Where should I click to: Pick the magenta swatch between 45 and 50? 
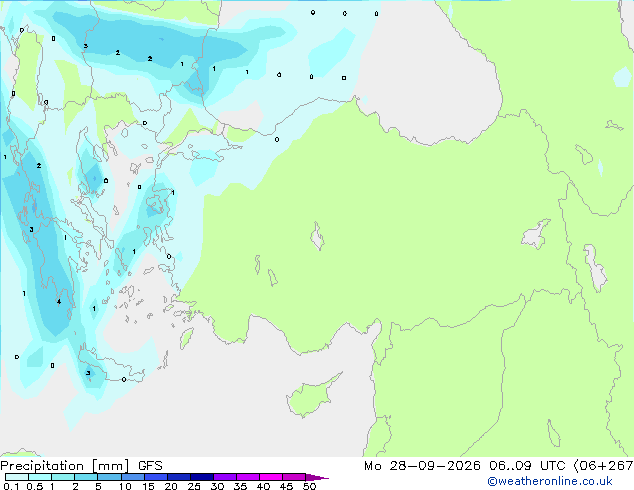point(294,477)
